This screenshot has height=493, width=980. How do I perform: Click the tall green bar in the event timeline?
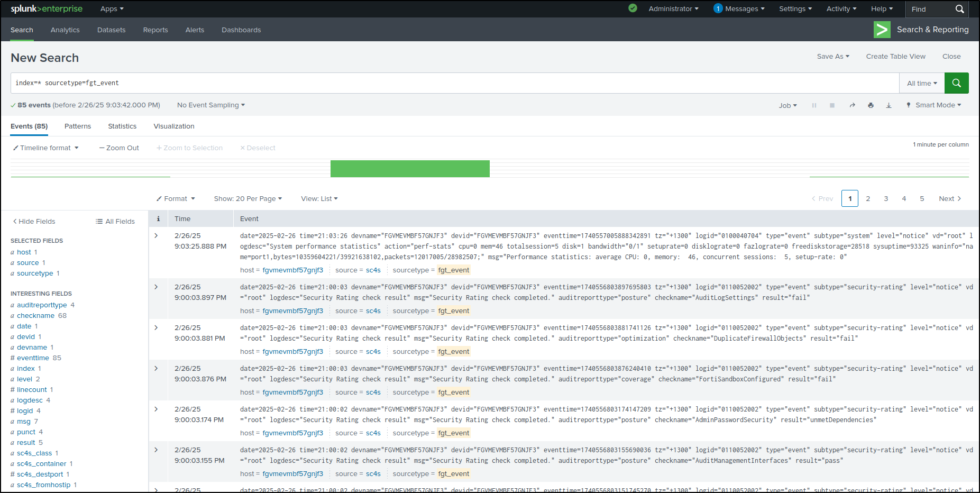(410, 168)
